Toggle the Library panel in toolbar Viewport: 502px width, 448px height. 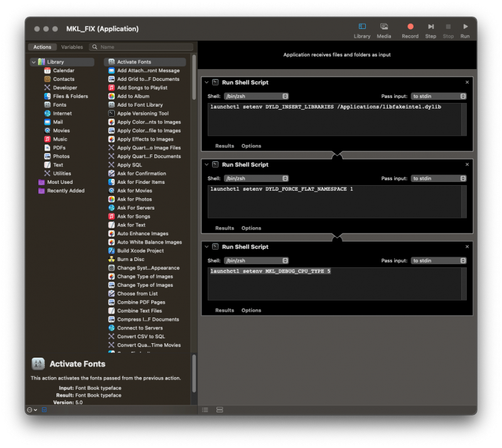click(x=362, y=31)
